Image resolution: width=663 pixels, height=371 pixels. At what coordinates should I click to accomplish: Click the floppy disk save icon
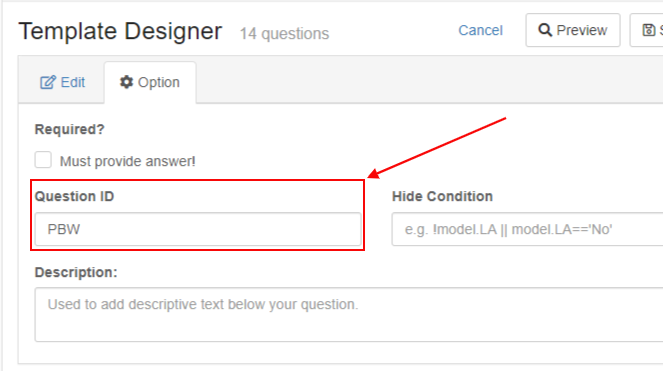(649, 30)
